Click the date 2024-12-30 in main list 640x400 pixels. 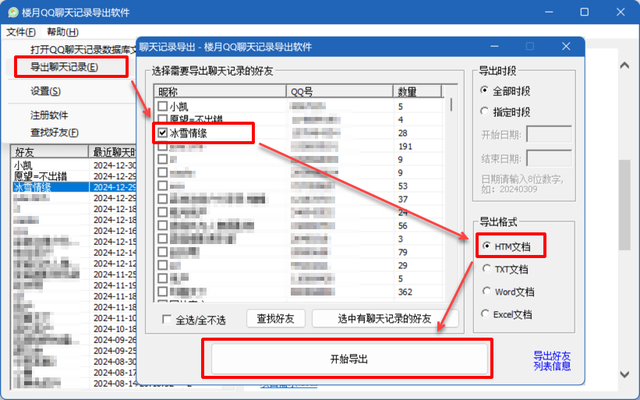tap(115, 165)
